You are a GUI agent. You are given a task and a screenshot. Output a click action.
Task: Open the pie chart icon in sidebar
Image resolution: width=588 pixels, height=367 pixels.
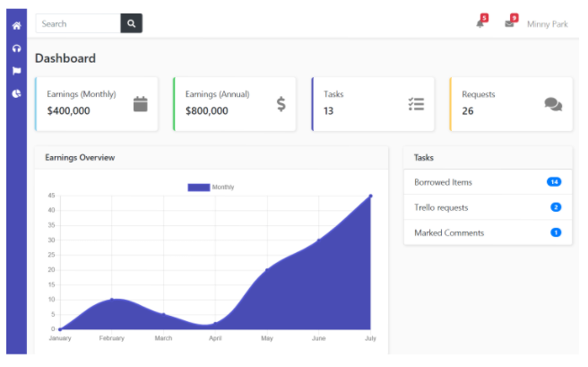pos(16,93)
